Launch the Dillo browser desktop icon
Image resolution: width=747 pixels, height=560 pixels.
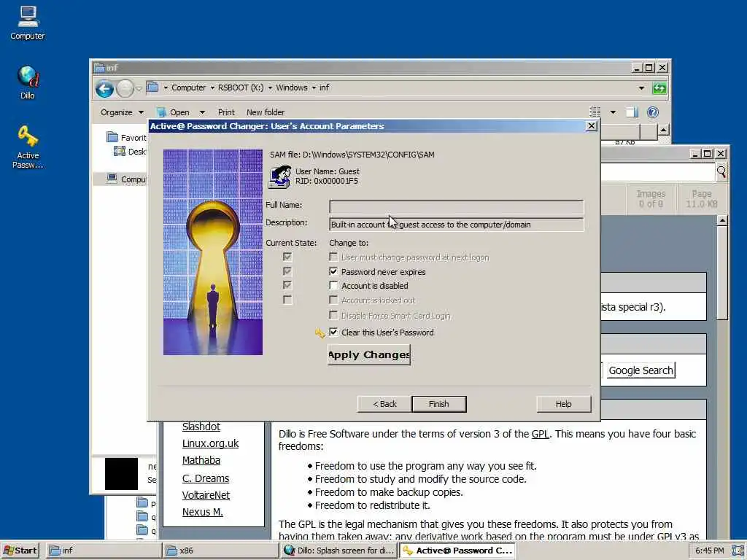pyautogui.click(x=28, y=82)
